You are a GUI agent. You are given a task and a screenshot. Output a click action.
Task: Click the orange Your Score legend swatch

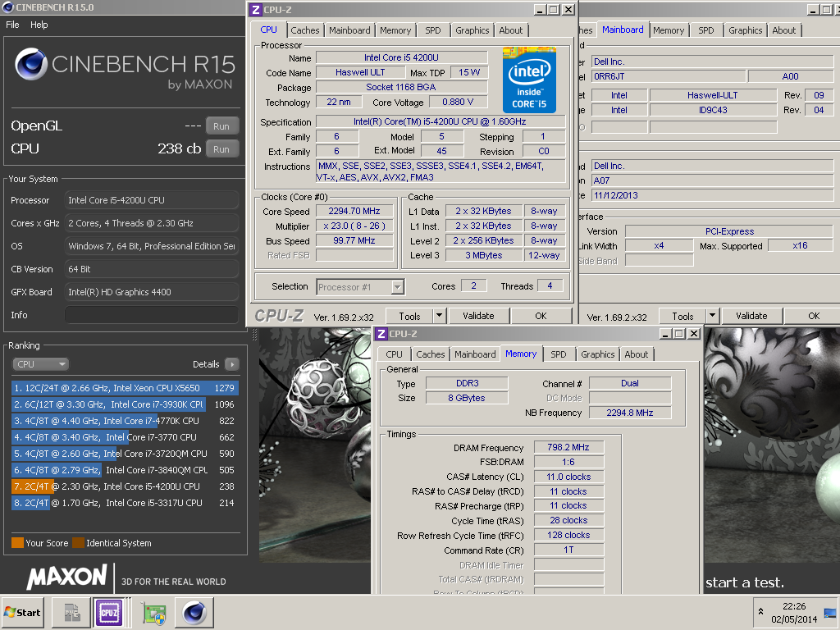click(17, 543)
